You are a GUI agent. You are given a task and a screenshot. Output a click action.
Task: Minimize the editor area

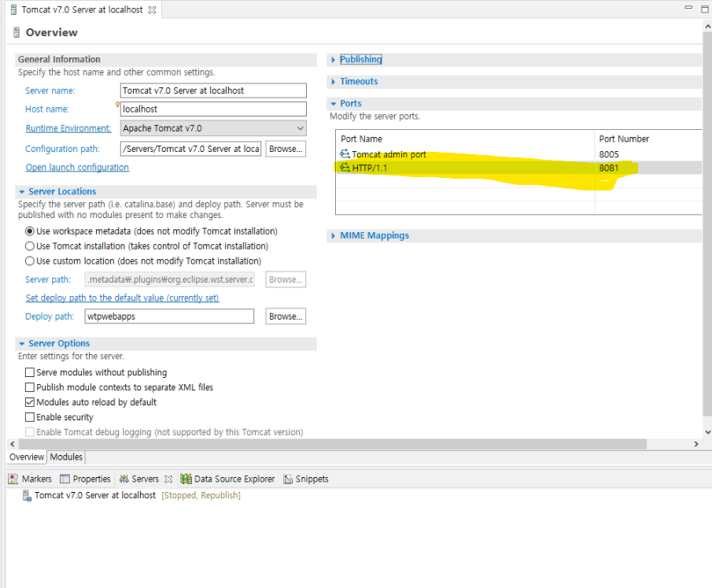pyautogui.click(x=689, y=7)
